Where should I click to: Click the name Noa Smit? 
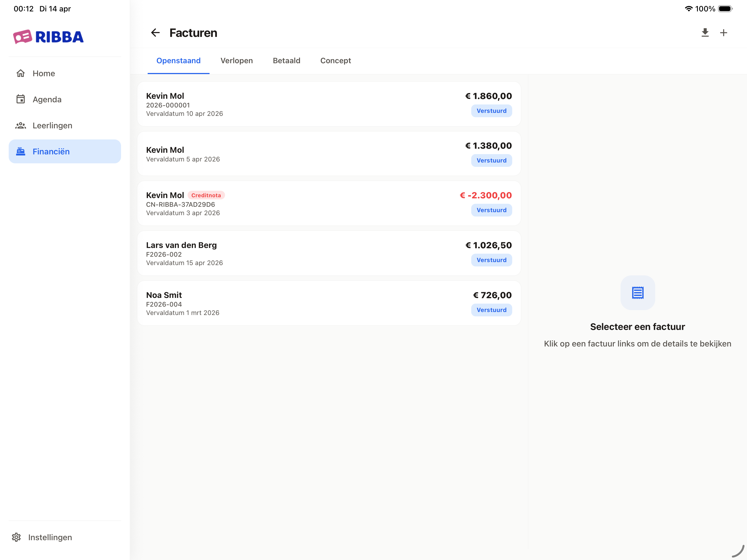pyautogui.click(x=164, y=295)
